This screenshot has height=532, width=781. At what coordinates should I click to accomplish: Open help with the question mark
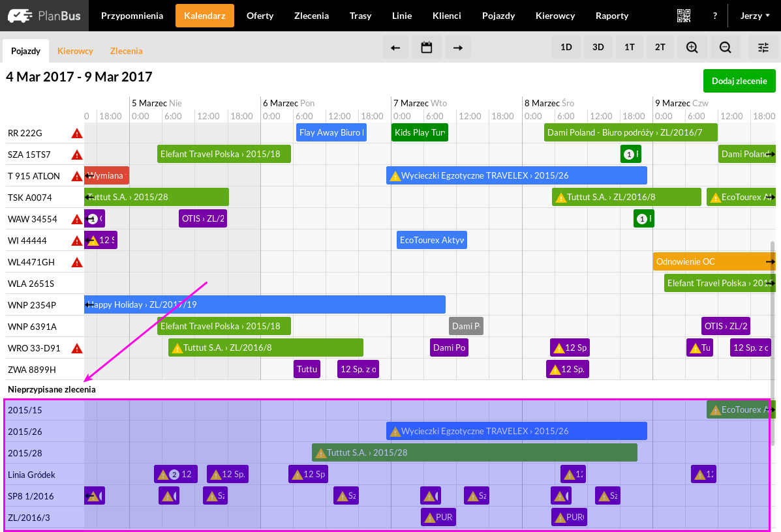point(714,16)
